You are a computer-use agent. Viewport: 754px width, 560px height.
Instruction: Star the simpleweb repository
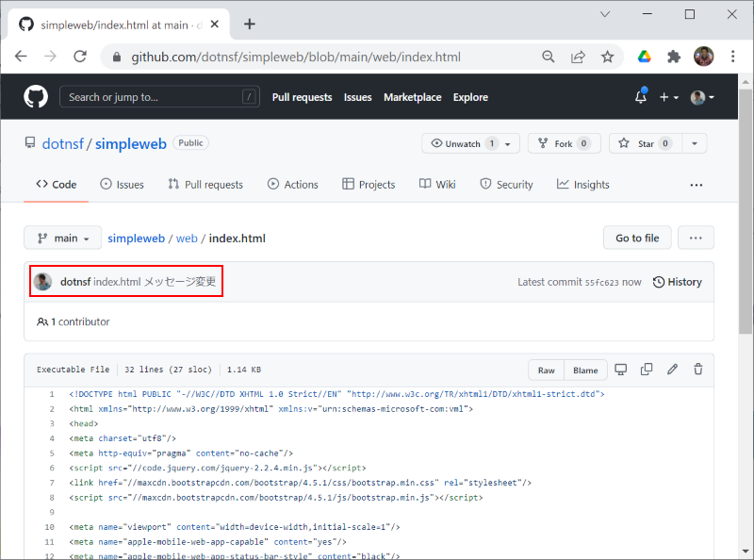[646, 143]
